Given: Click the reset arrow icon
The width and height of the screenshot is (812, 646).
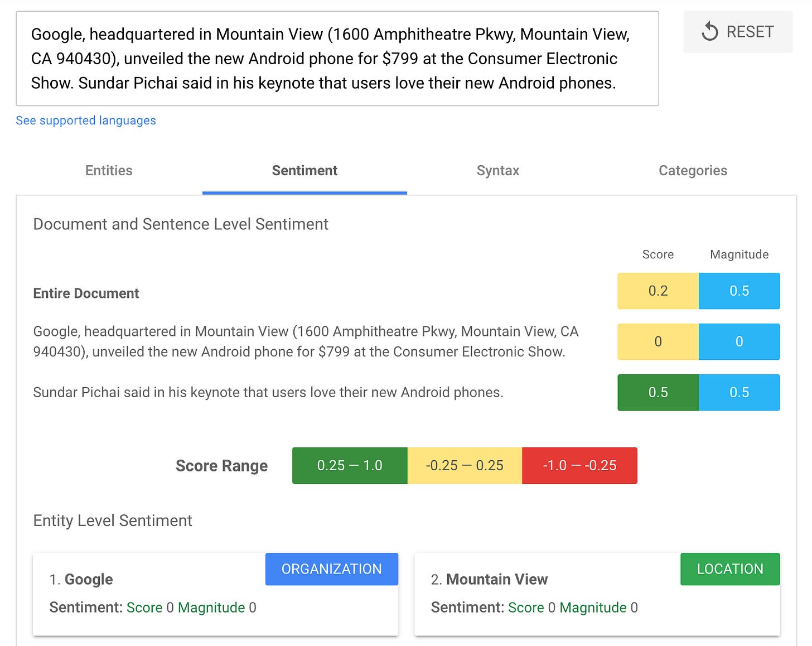Looking at the screenshot, I should (709, 32).
